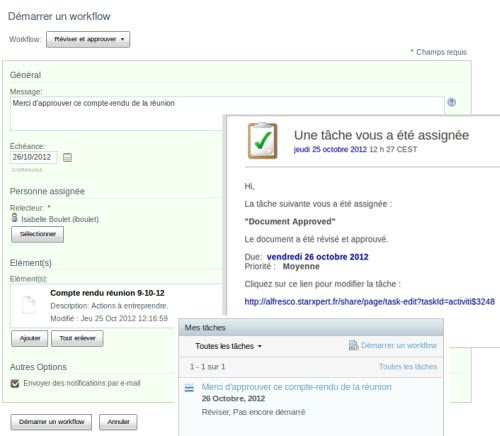Viewport: 500px width, 436px height.
Task: Open the Réviser et approuver workflow dropdown
Action: pos(88,39)
